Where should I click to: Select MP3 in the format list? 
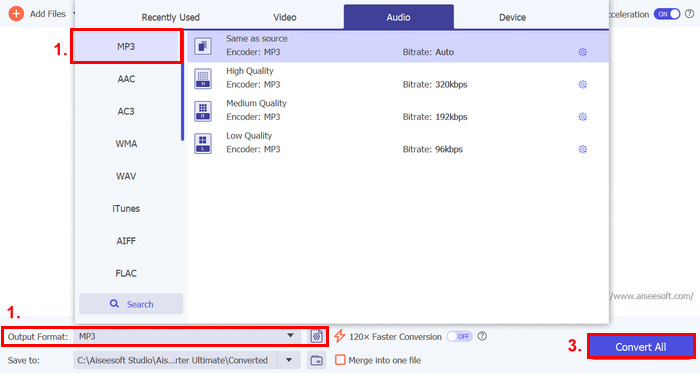(x=126, y=46)
